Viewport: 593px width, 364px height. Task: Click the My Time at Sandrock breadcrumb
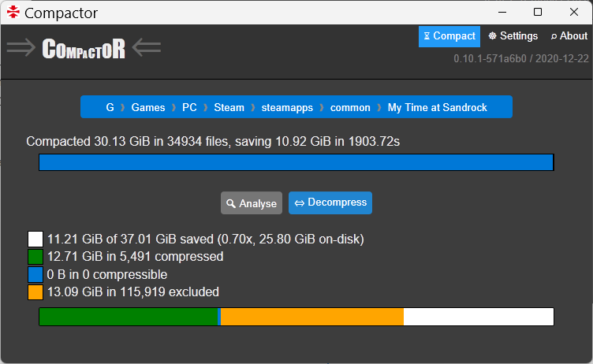point(437,107)
